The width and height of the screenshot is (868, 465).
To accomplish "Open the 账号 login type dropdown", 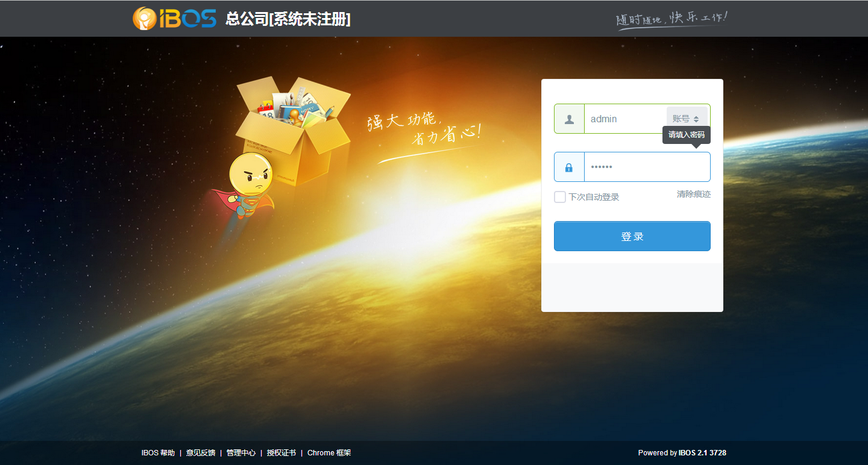I will pyautogui.click(x=687, y=119).
